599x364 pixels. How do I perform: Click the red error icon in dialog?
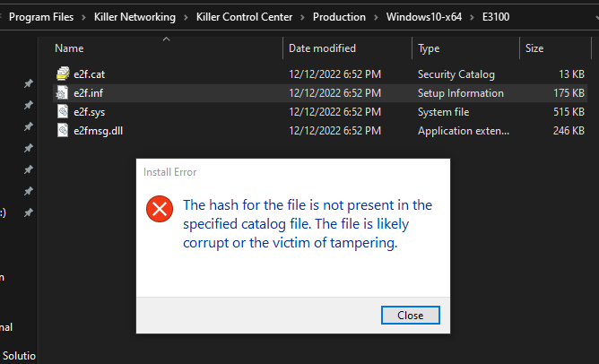[x=160, y=211]
